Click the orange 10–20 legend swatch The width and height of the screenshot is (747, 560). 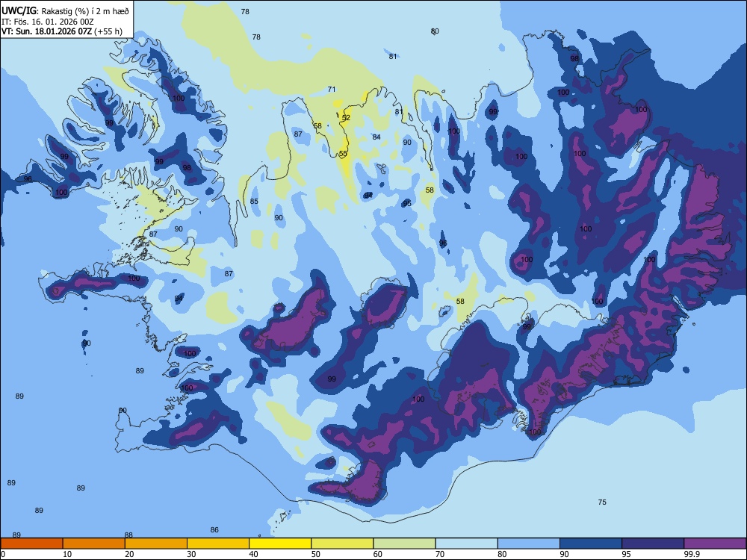pos(94,544)
